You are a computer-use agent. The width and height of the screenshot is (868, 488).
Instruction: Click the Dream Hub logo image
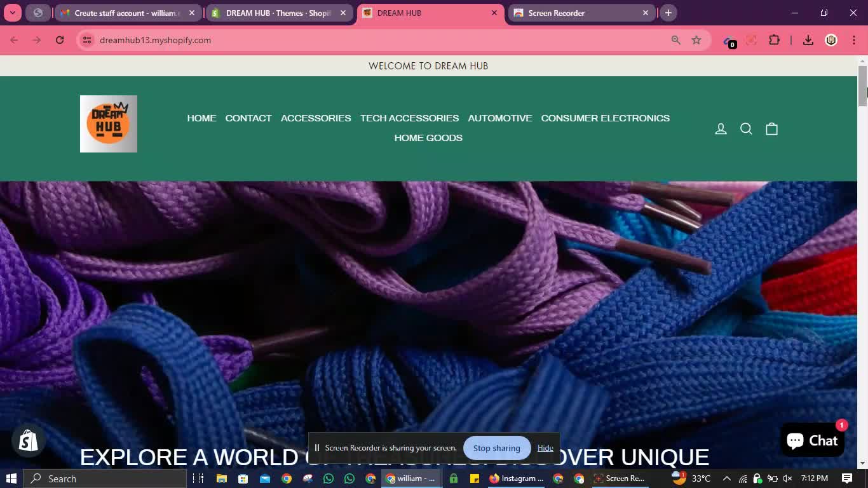click(x=109, y=124)
